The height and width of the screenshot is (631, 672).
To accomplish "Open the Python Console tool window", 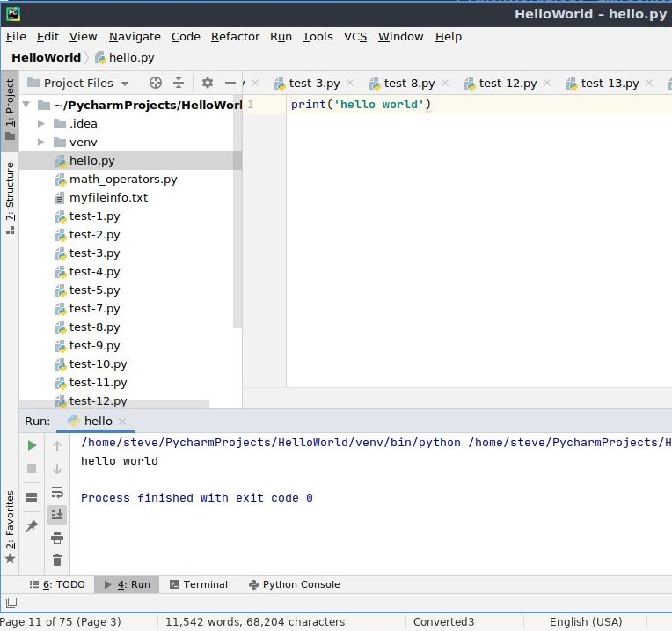I will (295, 584).
